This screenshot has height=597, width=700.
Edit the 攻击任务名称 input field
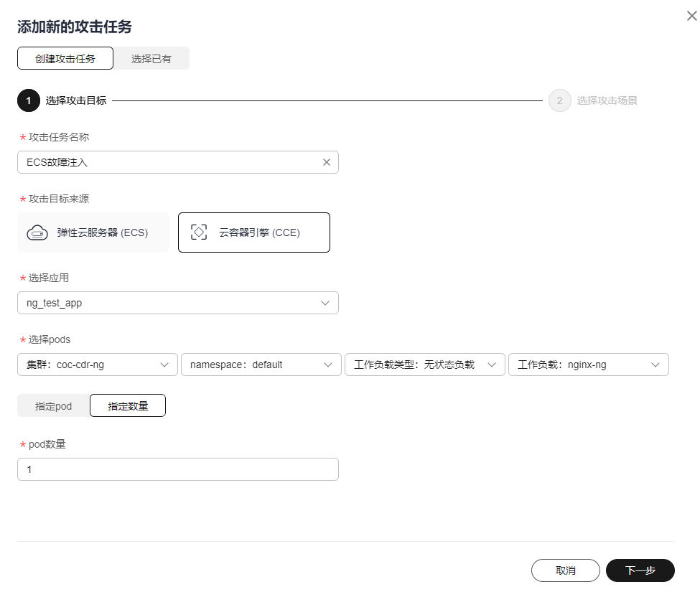tap(177, 162)
